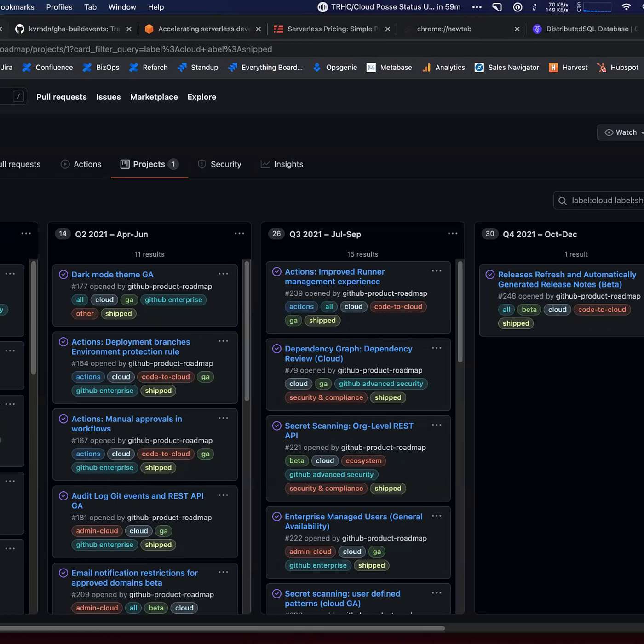Switch to the Actions repository tab
This screenshot has height=644, width=644.
click(81, 164)
